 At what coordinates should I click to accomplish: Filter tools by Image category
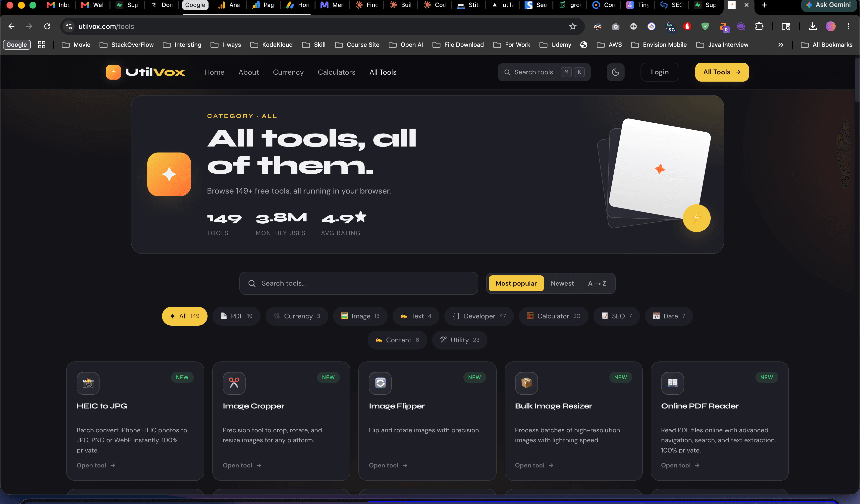click(x=360, y=316)
